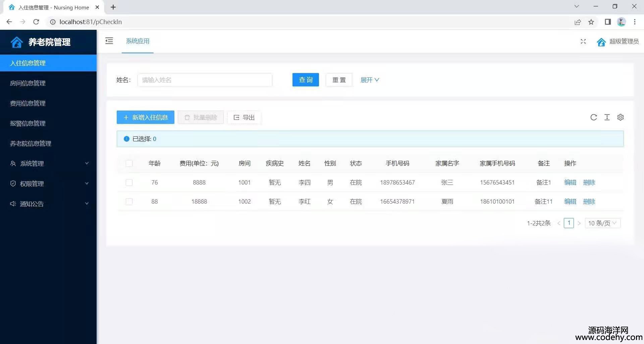Click the 超级管理员 avatar icon
The height and width of the screenshot is (344, 644).
[601, 42]
